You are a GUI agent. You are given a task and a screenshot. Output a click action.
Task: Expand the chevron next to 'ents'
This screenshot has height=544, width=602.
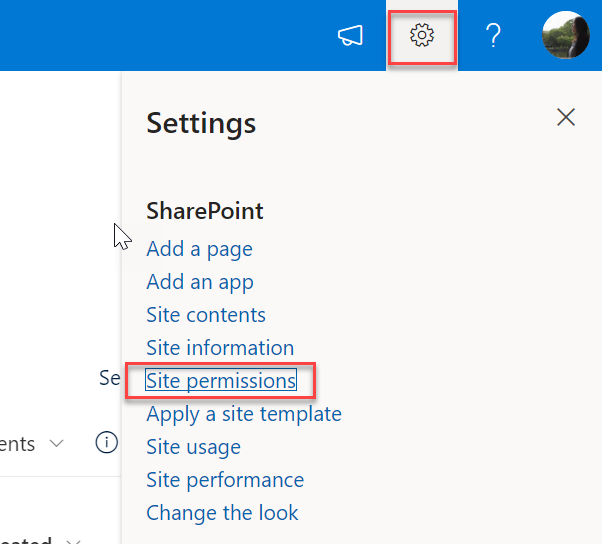pos(56,444)
